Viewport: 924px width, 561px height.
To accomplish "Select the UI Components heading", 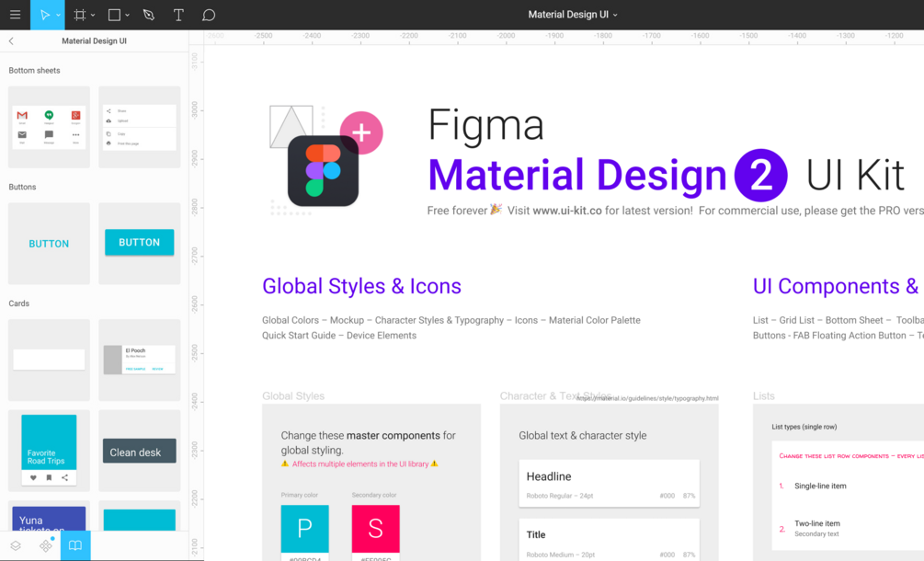I will [838, 286].
